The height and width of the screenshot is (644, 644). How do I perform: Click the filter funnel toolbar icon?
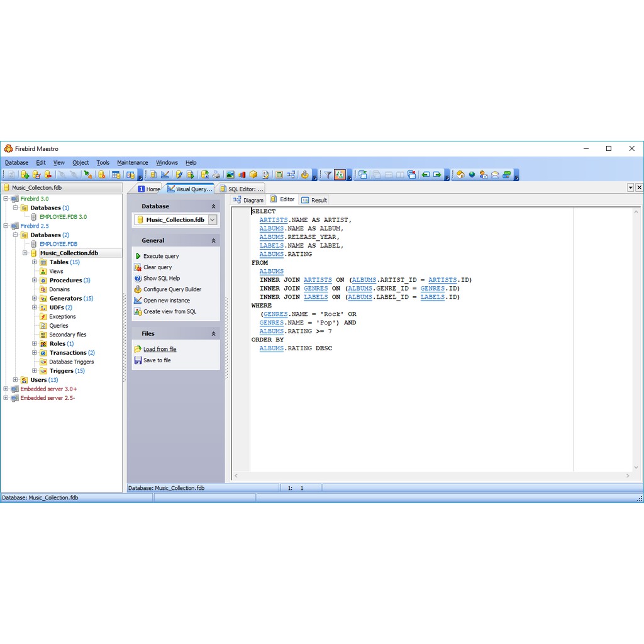(x=328, y=175)
